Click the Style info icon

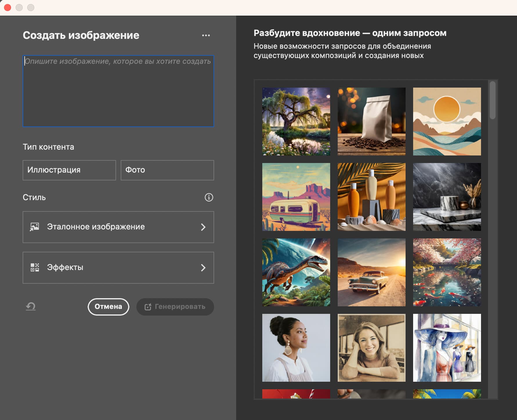click(x=209, y=197)
